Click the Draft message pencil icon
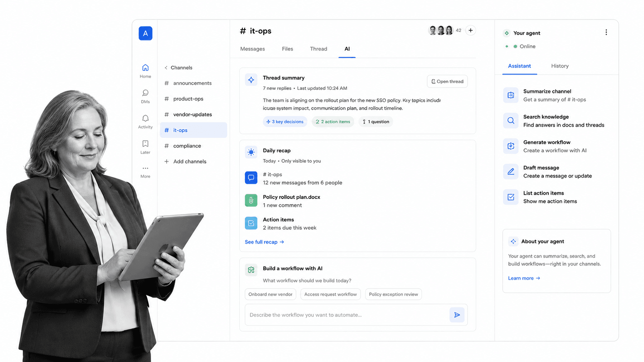Viewport: 644px width, 362px height. point(511,172)
